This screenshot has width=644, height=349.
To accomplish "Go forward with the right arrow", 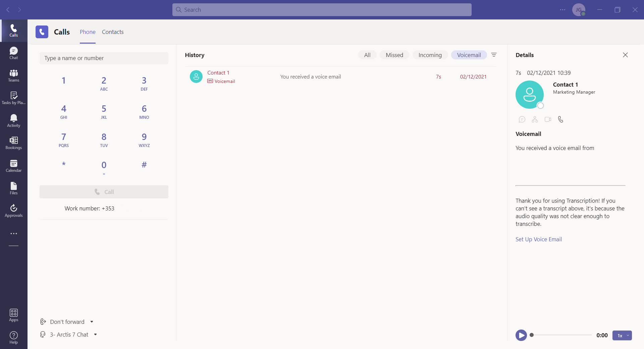I will point(19,10).
